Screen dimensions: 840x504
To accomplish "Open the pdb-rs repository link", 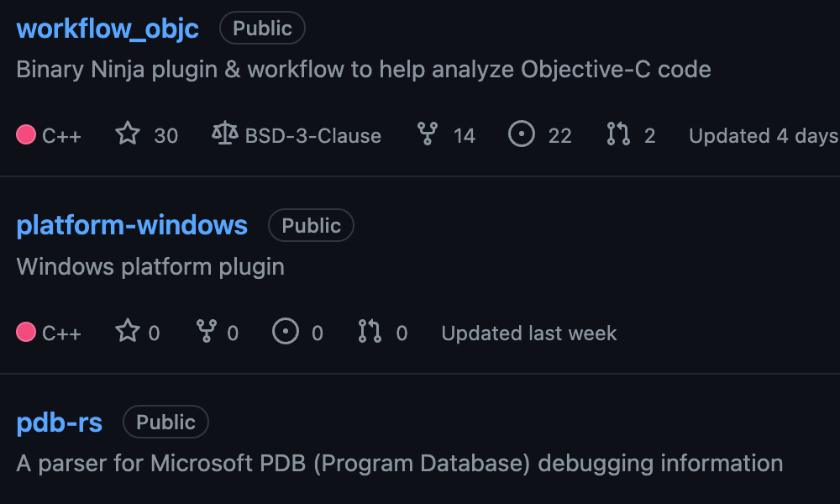I will click(60, 422).
